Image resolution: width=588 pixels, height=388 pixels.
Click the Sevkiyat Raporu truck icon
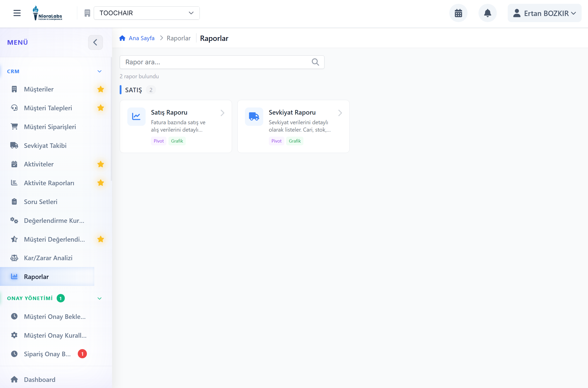click(x=254, y=116)
